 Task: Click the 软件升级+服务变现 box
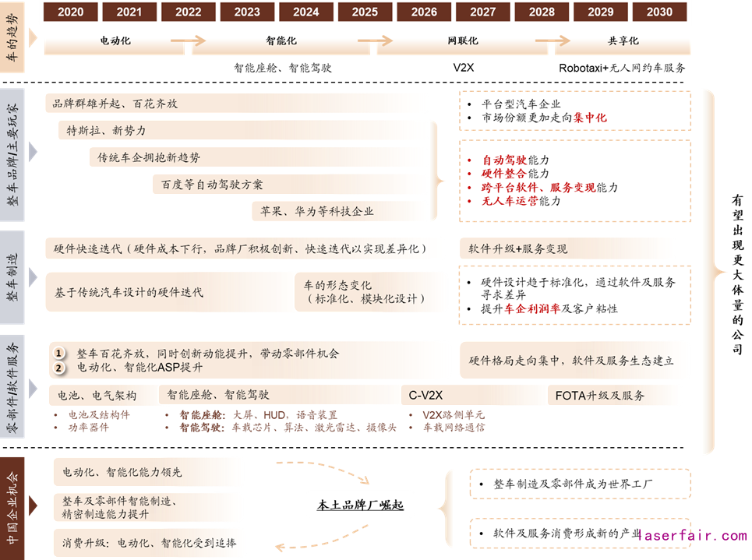(517, 249)
